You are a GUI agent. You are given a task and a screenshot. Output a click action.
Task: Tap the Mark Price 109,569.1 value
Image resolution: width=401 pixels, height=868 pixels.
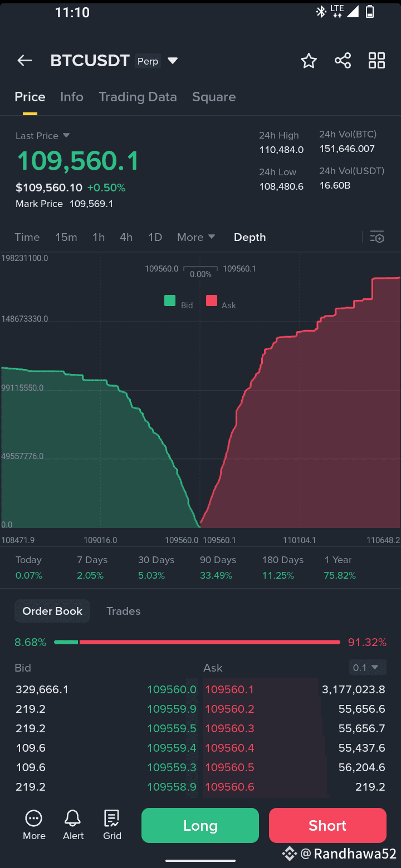(91, 204)
